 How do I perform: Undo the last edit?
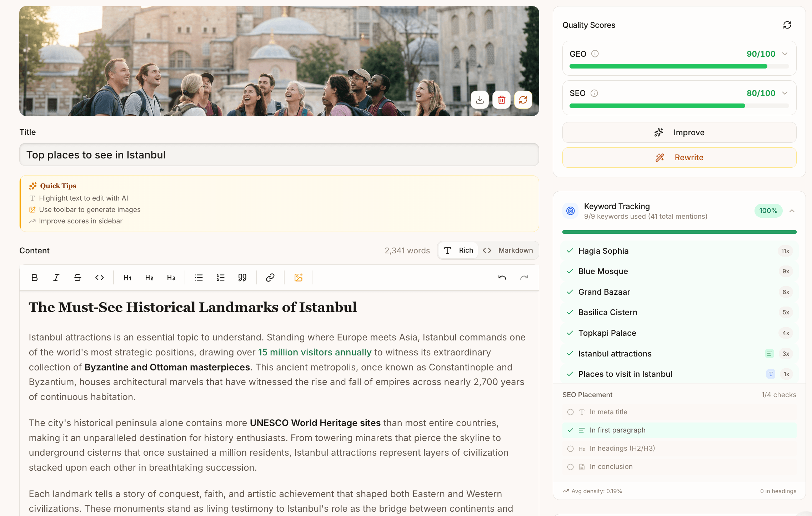coord(502,277)
